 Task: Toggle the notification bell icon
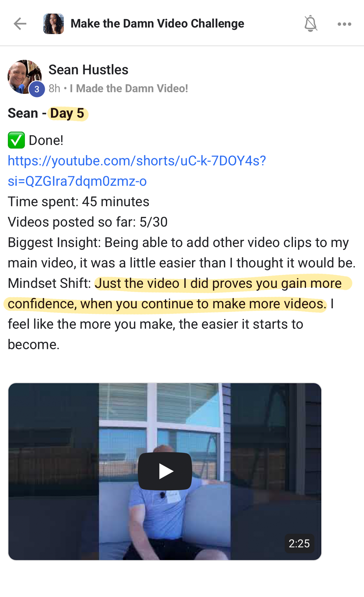[311, 24]
